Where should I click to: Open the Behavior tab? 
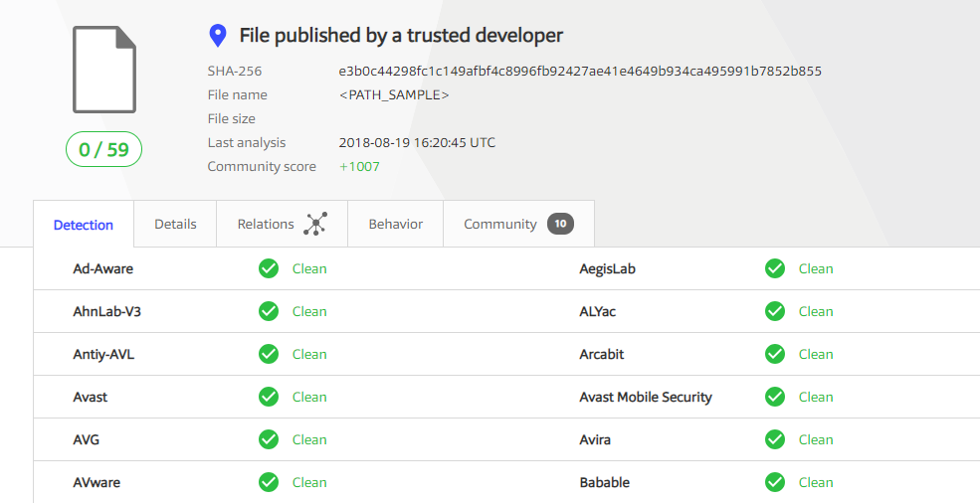[x=396, y=224]
